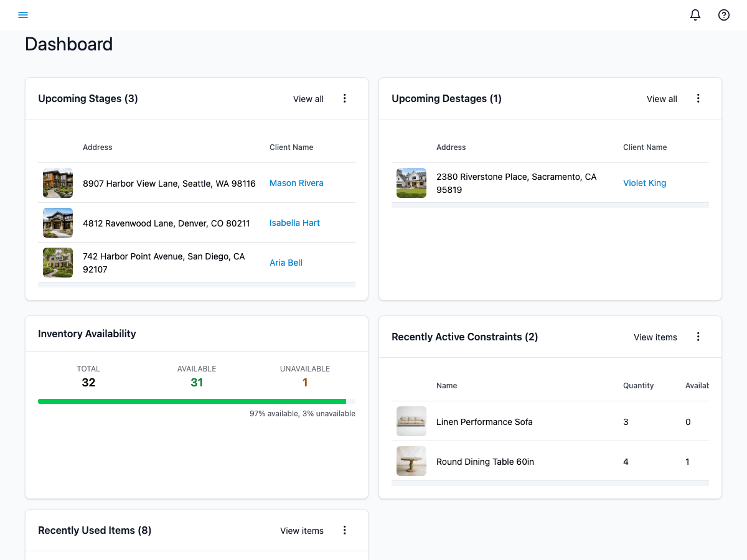Open the notifications bell
747x560 pixels.
[x=695, y=14]
